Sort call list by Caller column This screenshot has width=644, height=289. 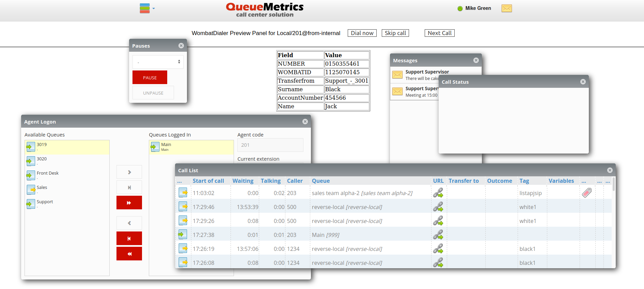pyautogui.click(x=295, y=181)
